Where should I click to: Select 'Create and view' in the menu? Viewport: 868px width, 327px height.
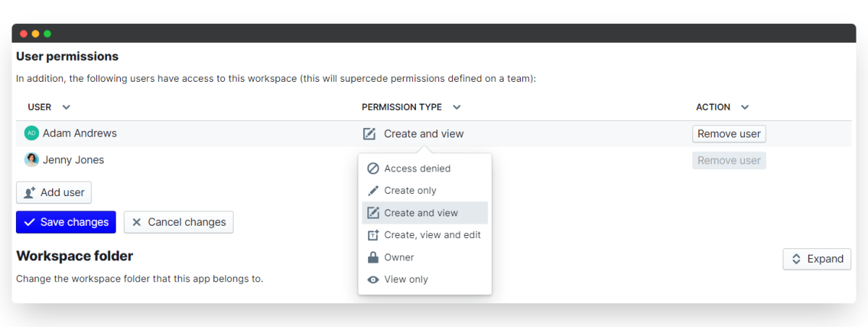pyautogui.click(x=421, y=213)
